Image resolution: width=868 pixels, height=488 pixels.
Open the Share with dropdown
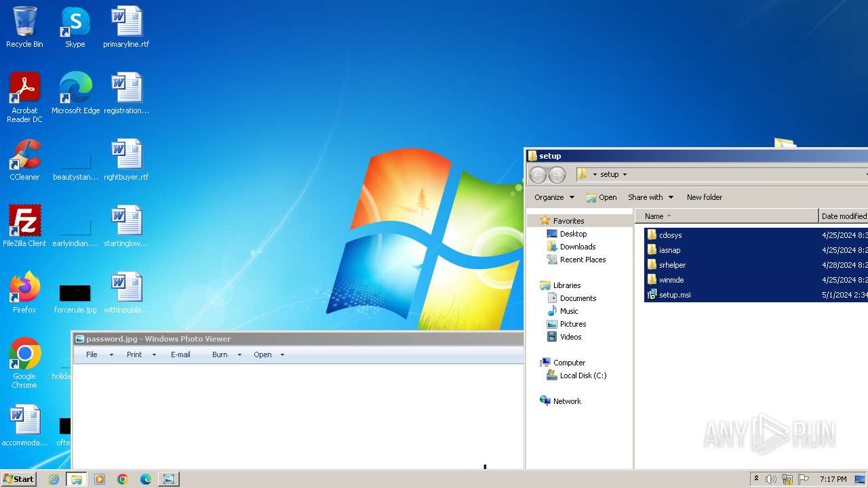(650, 197)
